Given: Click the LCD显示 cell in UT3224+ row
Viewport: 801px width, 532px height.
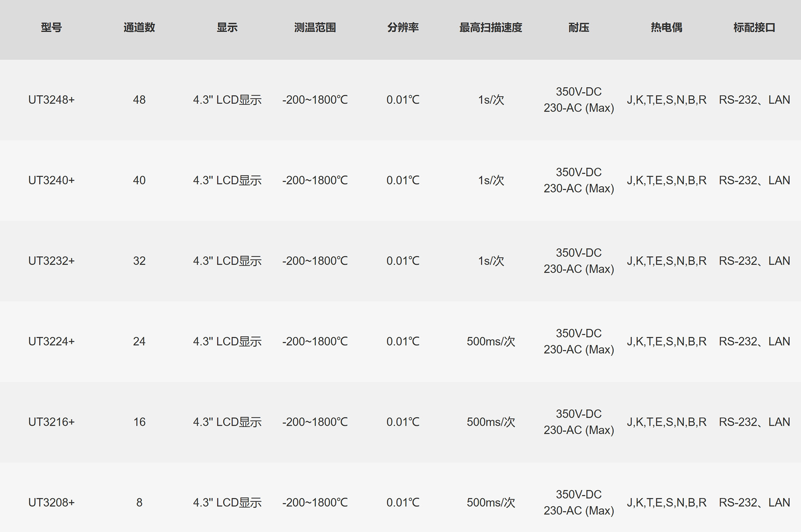Looking at the screenshot, I should (x=227, y=341).
